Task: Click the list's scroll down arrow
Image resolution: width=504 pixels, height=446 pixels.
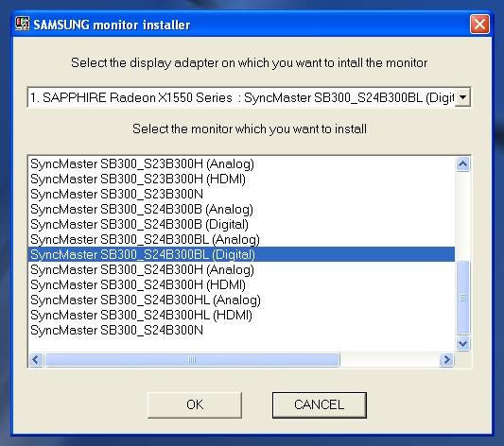Action: [x=462, y=344]
